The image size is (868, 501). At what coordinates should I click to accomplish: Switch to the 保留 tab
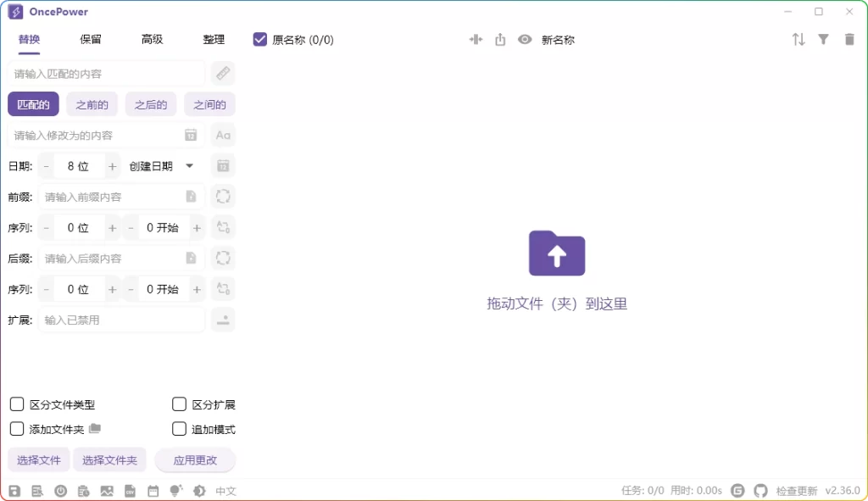tap(90, 39)
